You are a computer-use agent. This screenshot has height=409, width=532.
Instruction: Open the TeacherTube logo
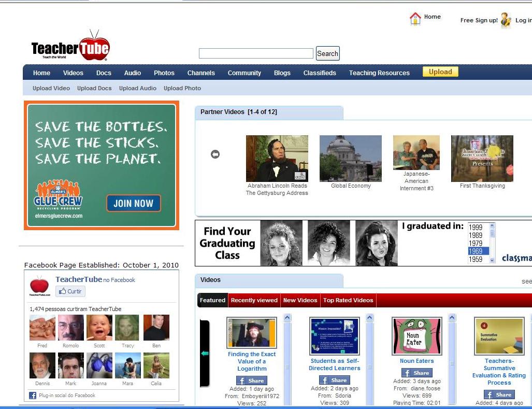(x=70, y=46)
